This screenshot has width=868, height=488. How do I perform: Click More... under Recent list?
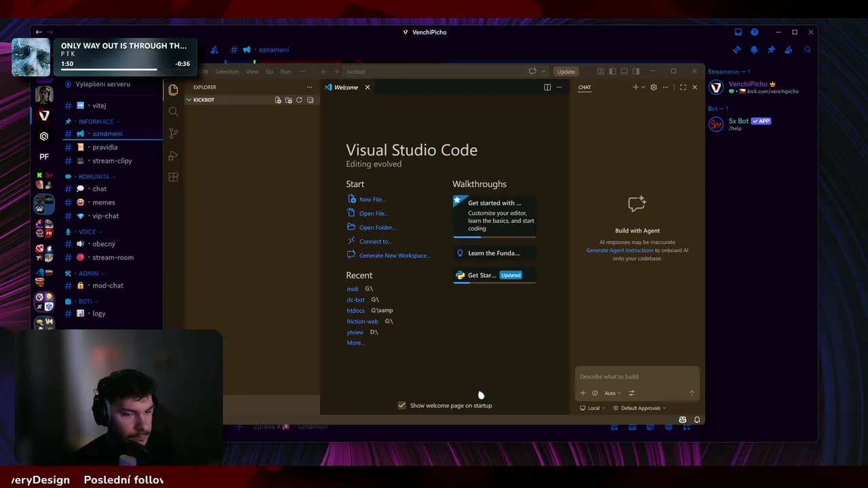click(x=355, y=343)
